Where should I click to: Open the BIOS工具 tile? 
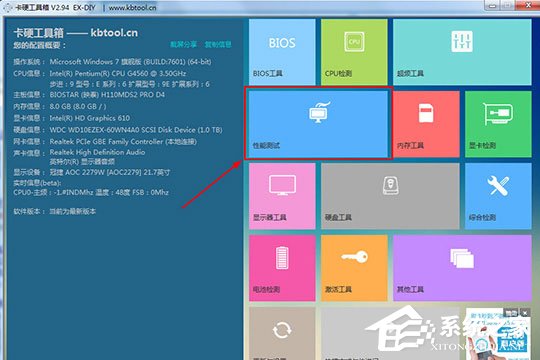pyautogui.click(x=282, y=52)
